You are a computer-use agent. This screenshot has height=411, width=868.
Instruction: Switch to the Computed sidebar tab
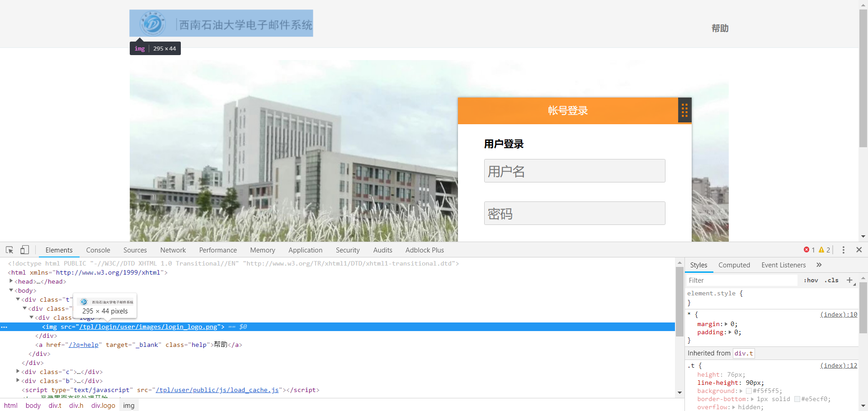[734, 265]
